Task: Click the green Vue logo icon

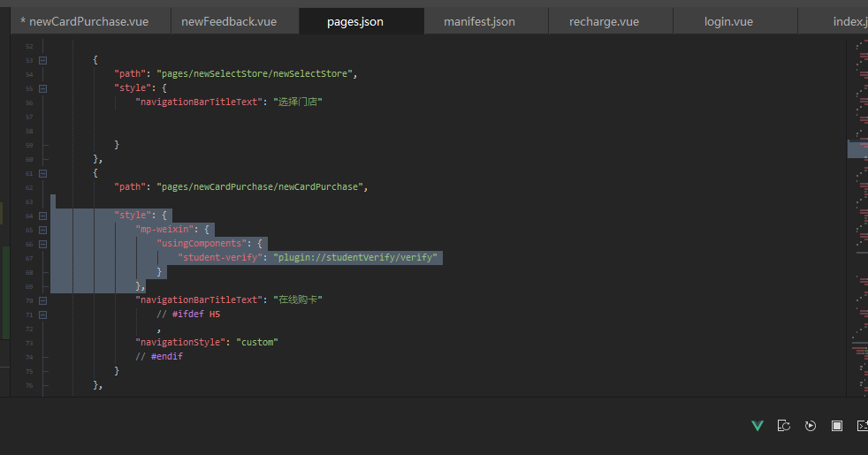Action: point(757,426)
